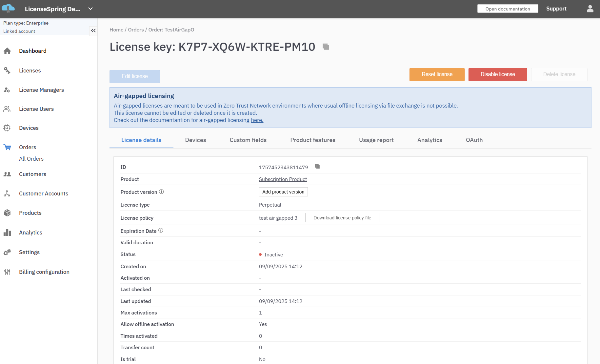Expand the Orders sidebar section
600x364 pixels.
point(28,147)
